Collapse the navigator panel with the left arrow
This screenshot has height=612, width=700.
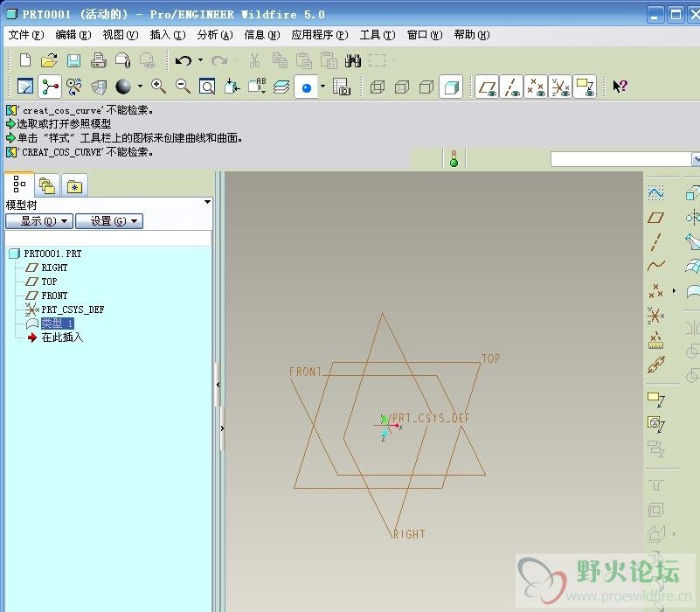click(218, 384)
